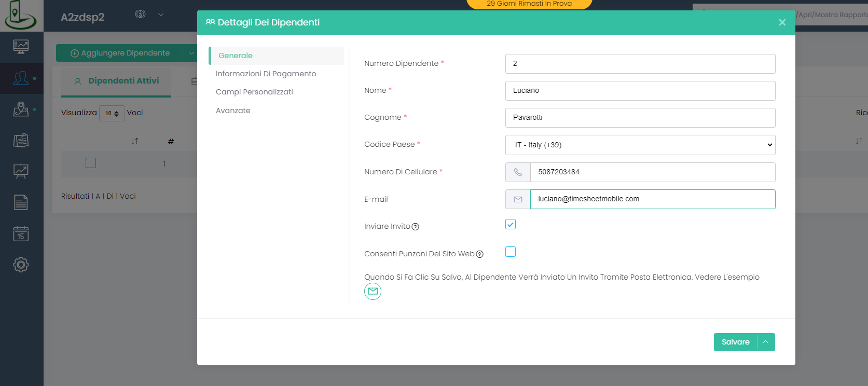Viewport: 868px width, 386px height.
Task: Click the email example envelope icon
Action: 373,292
